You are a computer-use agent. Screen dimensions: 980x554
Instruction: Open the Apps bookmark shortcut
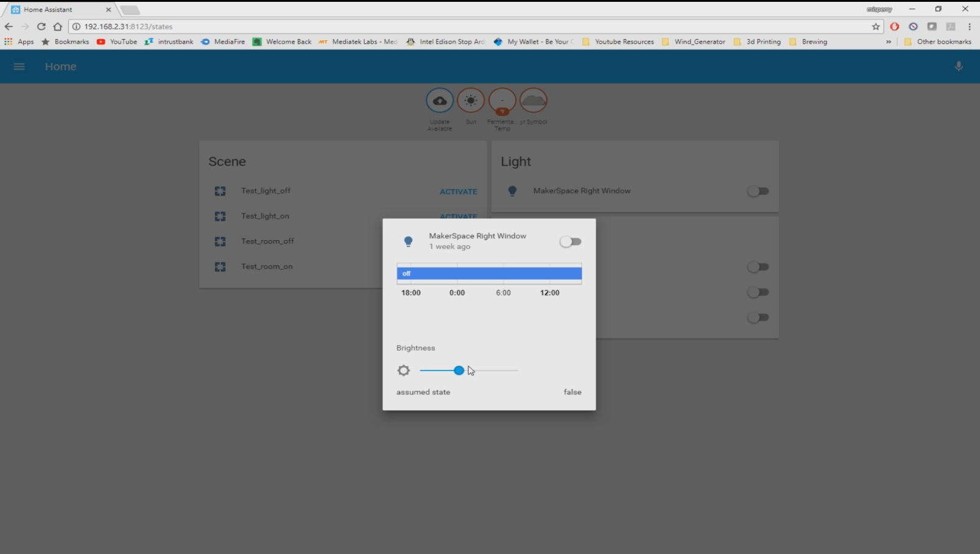click(x=19, y=42)
